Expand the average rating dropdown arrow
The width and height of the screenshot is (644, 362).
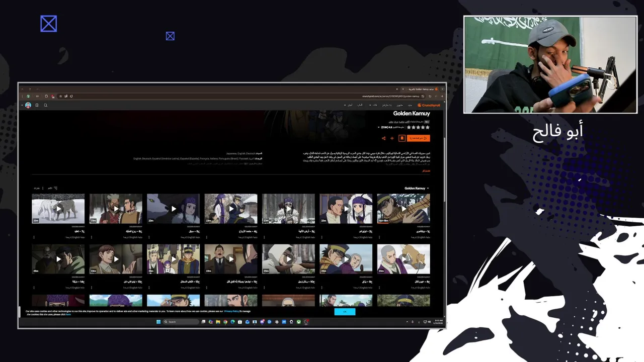378,127
